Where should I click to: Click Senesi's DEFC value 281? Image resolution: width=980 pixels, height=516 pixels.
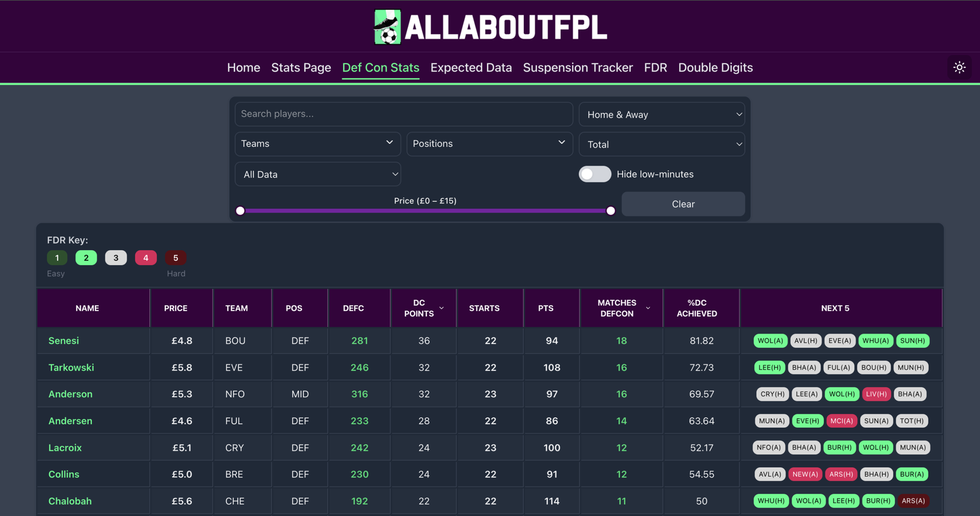tap(360, 341)
